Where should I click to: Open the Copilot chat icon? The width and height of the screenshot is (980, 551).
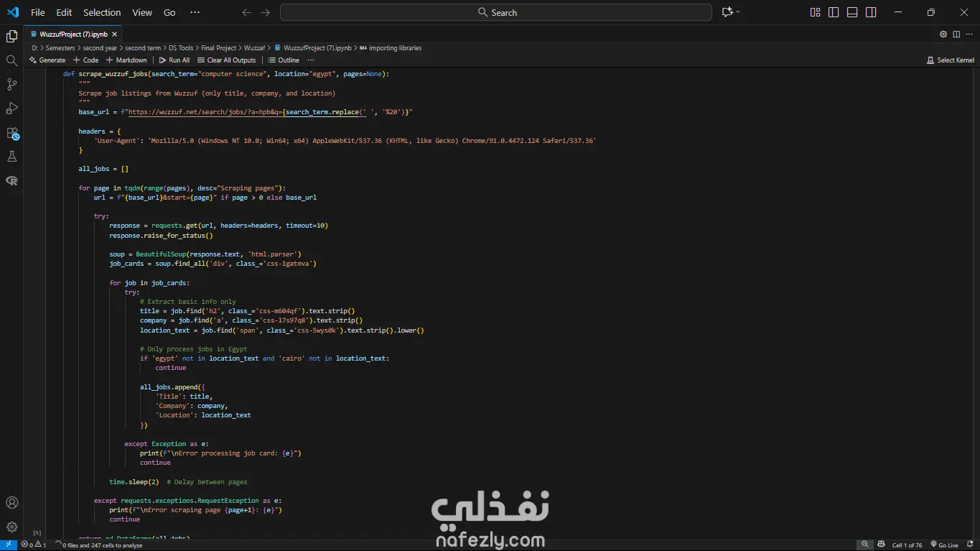click(727, 12)
